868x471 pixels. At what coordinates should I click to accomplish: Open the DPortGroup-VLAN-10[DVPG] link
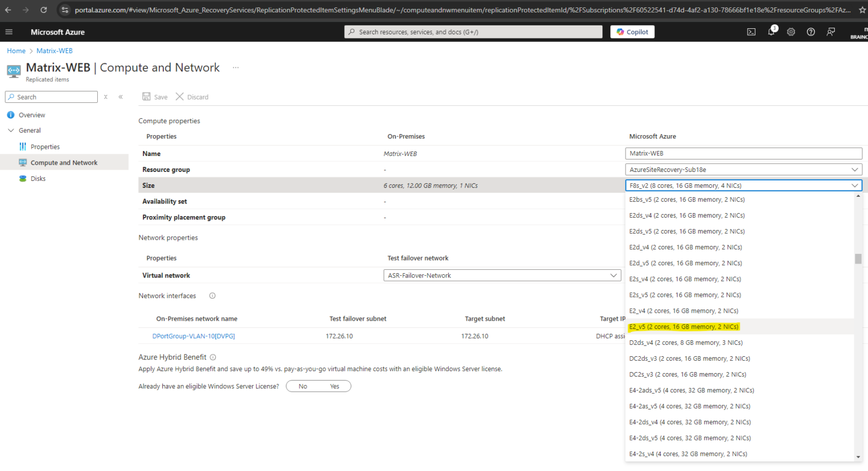(194, 336)
